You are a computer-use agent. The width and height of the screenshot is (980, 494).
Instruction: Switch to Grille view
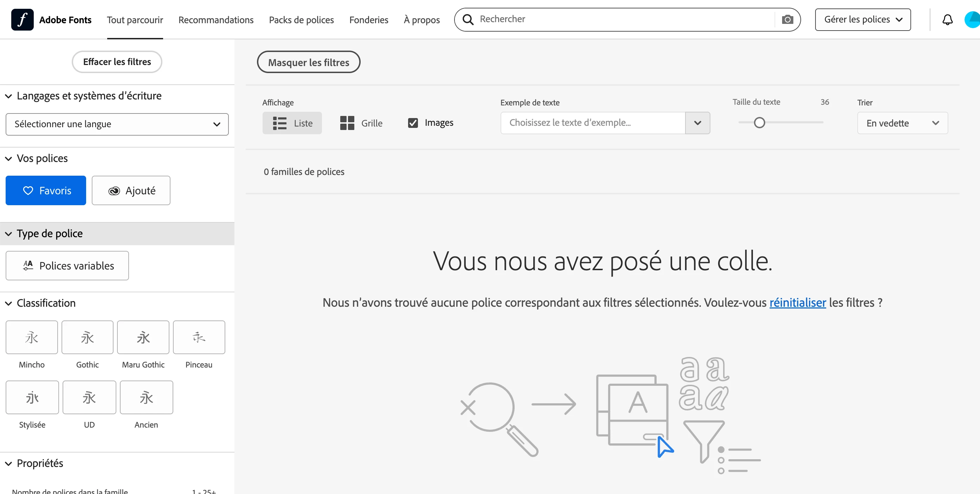tap(361, 123)
